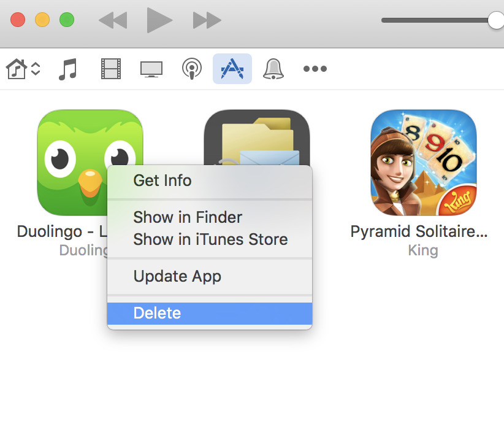Click the Pyramid Solitaire title text
This screenshot has height=437, width=504.
coord(419,231)
